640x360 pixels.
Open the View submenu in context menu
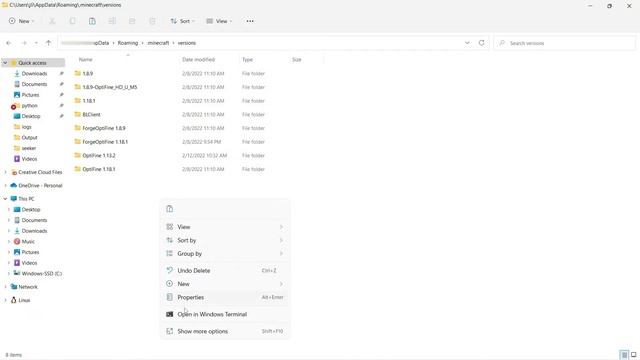click(x=225, y=227)
